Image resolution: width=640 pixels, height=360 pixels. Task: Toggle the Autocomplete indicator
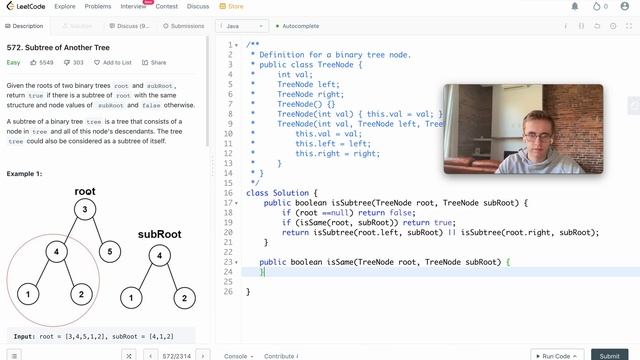tap(298, 26)
